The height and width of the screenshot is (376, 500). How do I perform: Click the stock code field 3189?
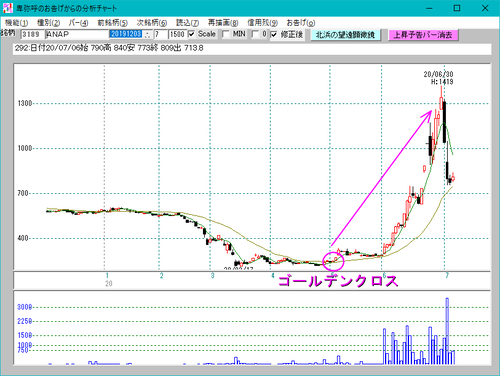[x=32, y=34]
